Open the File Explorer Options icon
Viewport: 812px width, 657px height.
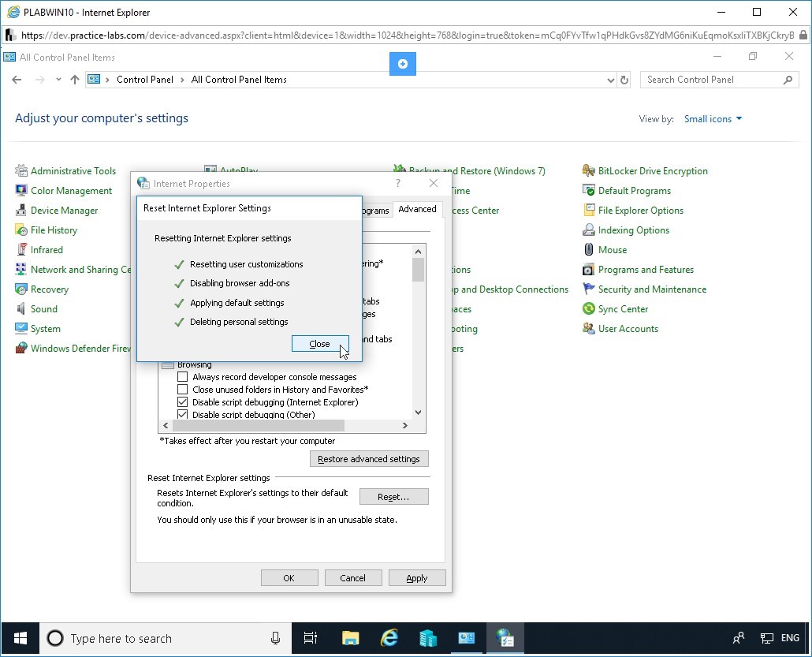point(589,210)
